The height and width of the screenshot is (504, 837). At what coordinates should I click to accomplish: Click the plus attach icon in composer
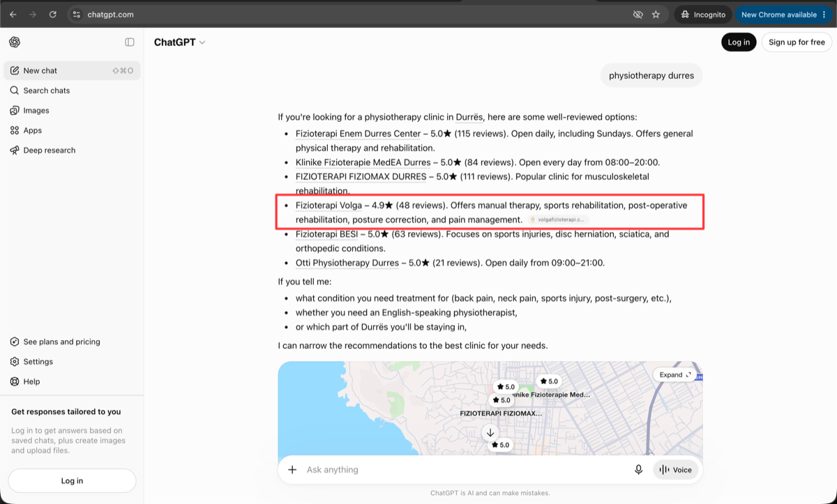(292, 470)
